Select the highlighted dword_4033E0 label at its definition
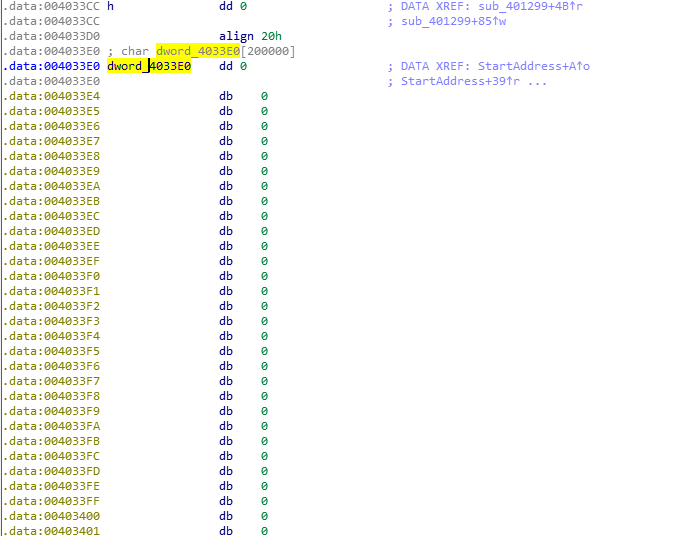 coord(149,66)
